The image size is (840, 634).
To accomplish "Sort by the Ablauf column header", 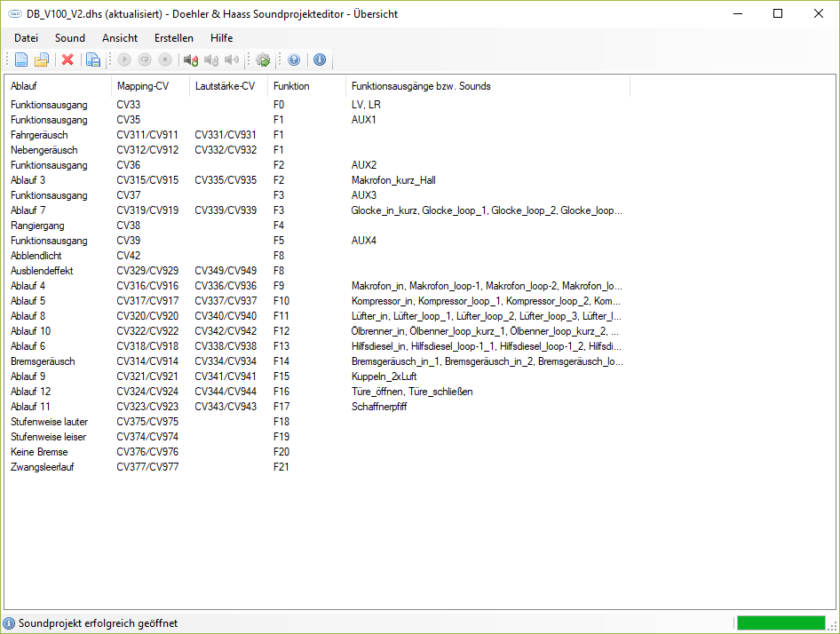I will 58,86.
